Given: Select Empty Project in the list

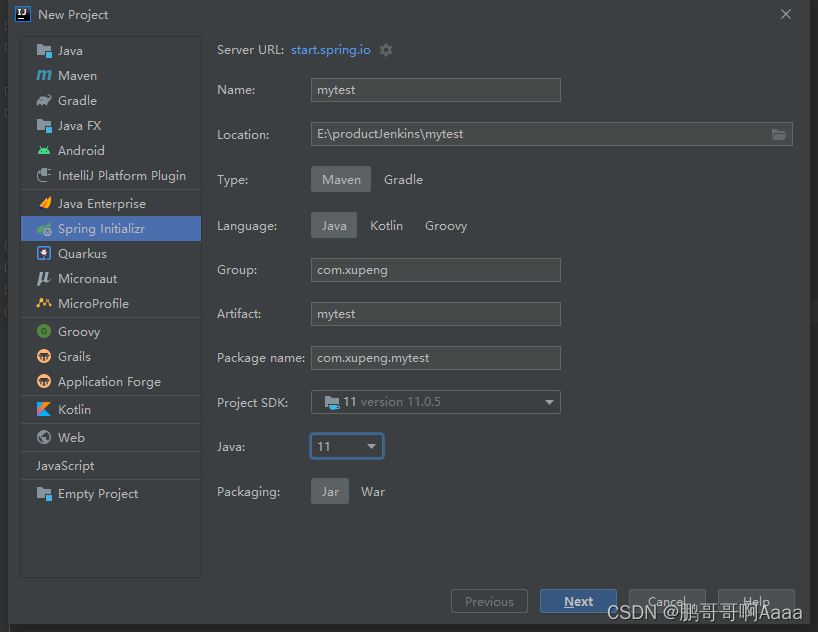Looking at the screenshot, I should [111, 494].
